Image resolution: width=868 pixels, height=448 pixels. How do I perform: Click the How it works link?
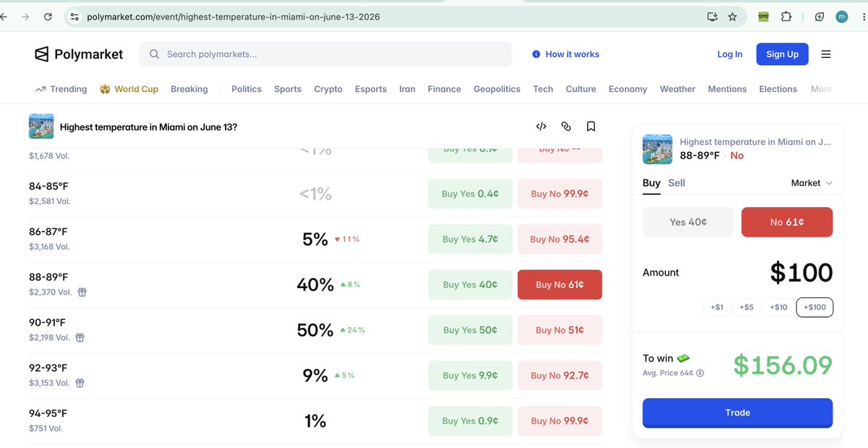[566, 54]
